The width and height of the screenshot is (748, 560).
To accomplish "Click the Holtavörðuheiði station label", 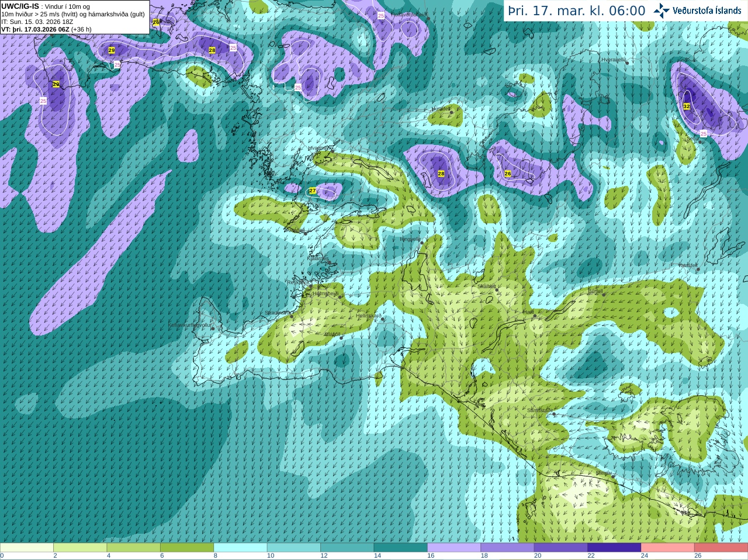I will [410, 14].
